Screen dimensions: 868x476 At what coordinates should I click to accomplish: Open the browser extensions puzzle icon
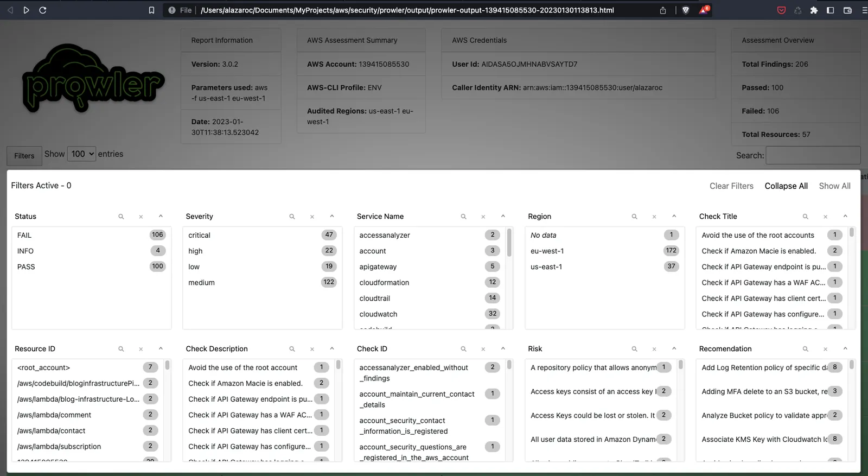point(814,10)
